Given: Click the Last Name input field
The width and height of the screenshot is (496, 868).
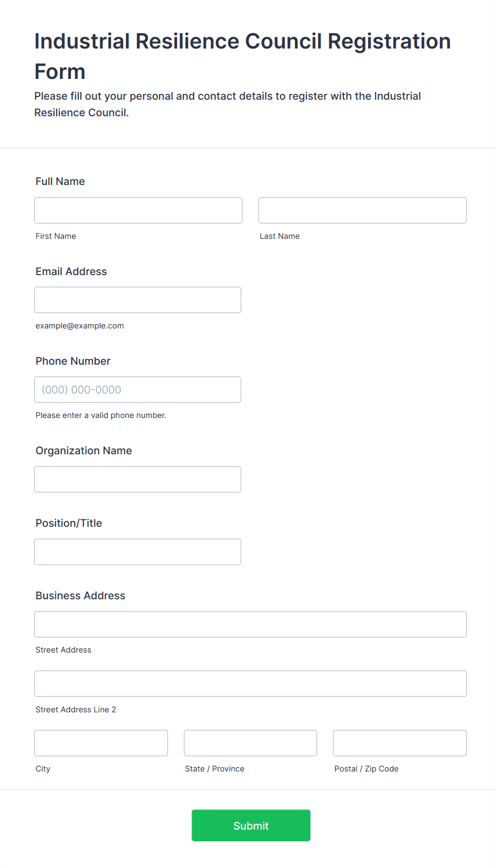Looking at the screenshot, I should [362, 210].
